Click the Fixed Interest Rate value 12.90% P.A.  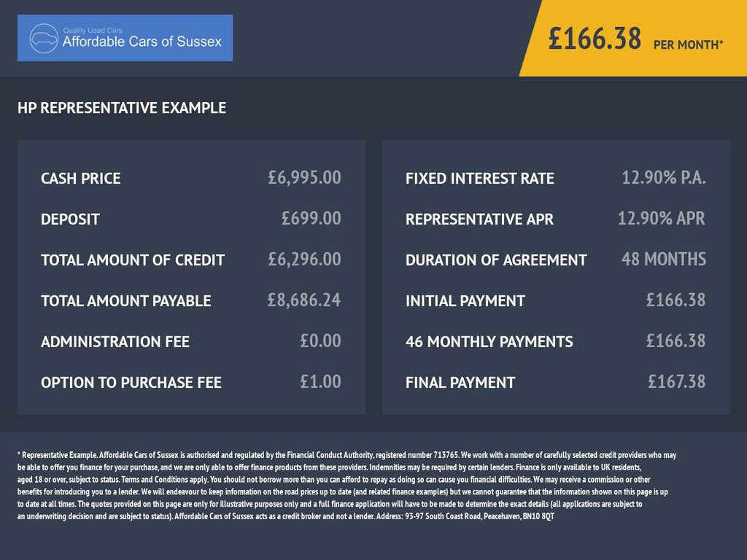point(663,177)
